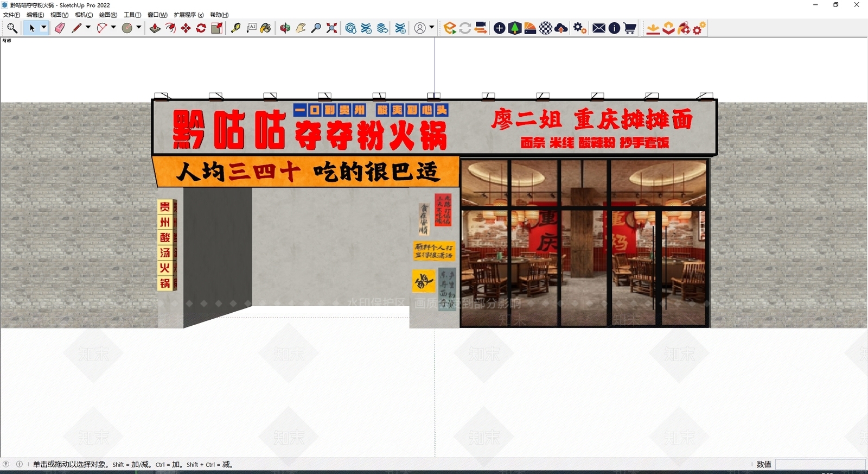Select the Text label tool
The width and height of the screenshot is (868, 474).
click(x=251, y=28)
